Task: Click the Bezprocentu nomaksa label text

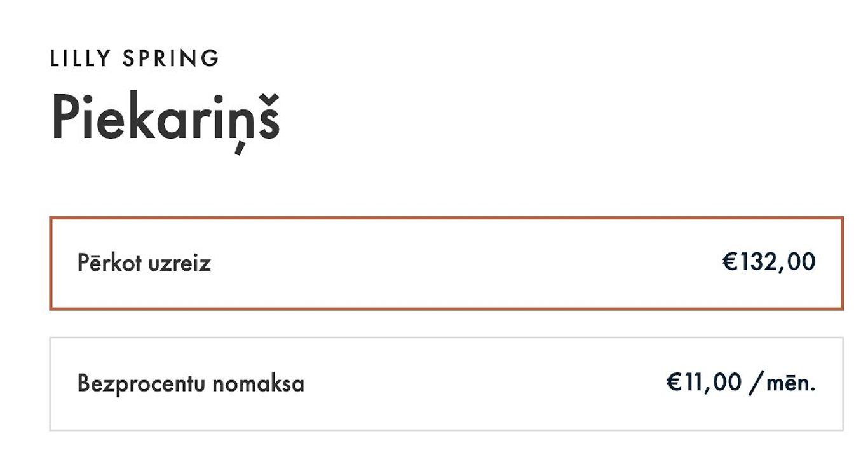Action: (191, 384)
